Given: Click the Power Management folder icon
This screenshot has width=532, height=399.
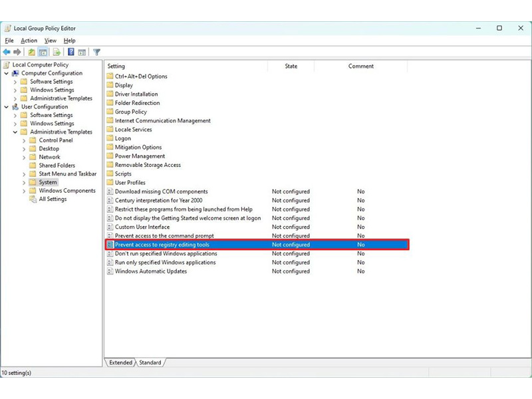Looking at the screenshot, I should pos(110,156).
